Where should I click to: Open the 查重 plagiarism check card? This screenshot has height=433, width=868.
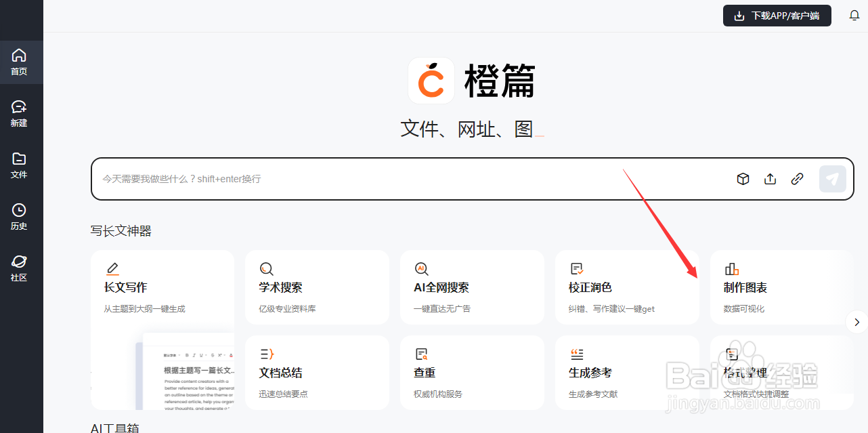pos(472,373)
